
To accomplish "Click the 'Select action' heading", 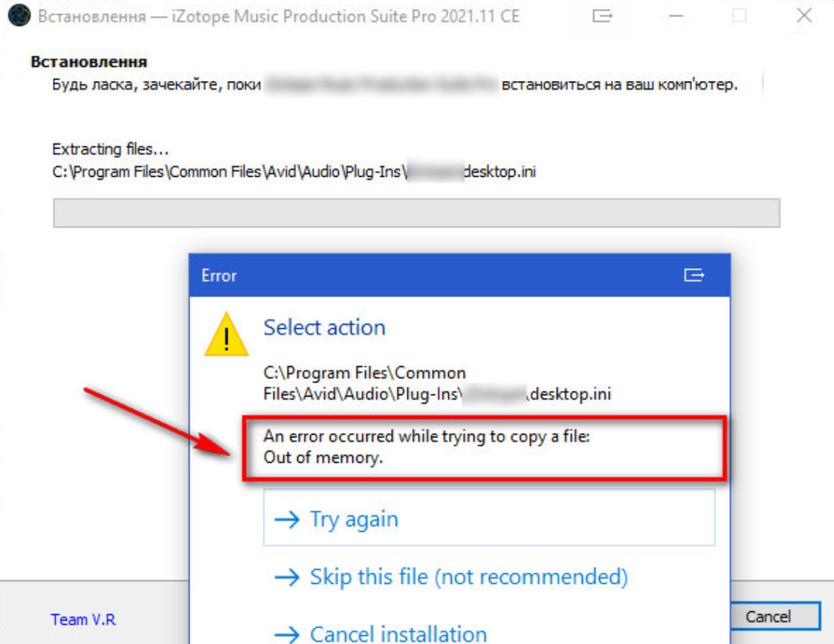I will point(324,328).
